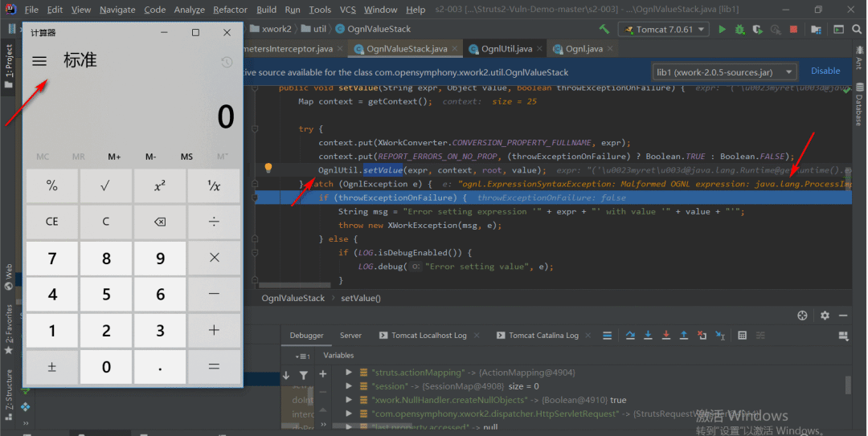Open the Database tool window on the right edge
This screenshot has width=868, height=436.
pos(859,104)
